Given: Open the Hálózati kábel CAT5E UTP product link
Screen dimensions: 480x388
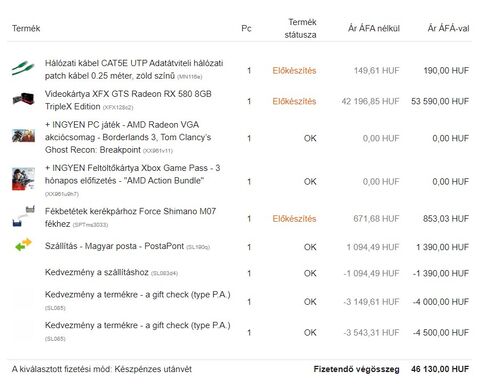Looking at the screenshot, I should pyautogui.click(x=134, y=69).
